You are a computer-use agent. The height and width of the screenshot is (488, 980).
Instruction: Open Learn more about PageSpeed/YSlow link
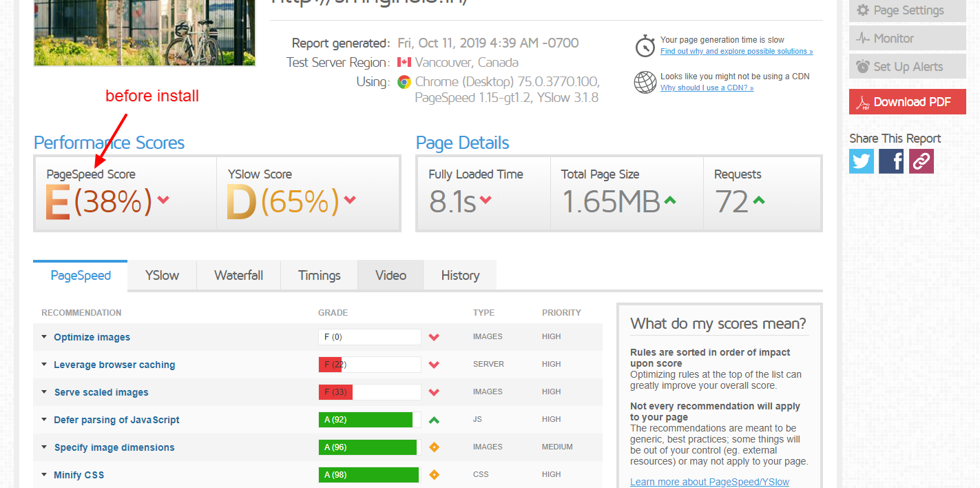coord(709,482)
